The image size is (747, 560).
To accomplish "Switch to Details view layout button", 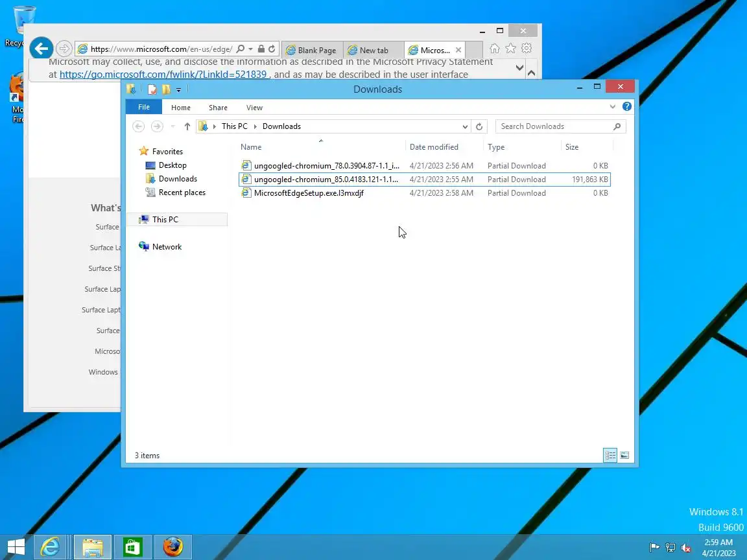I will point(610,455).
